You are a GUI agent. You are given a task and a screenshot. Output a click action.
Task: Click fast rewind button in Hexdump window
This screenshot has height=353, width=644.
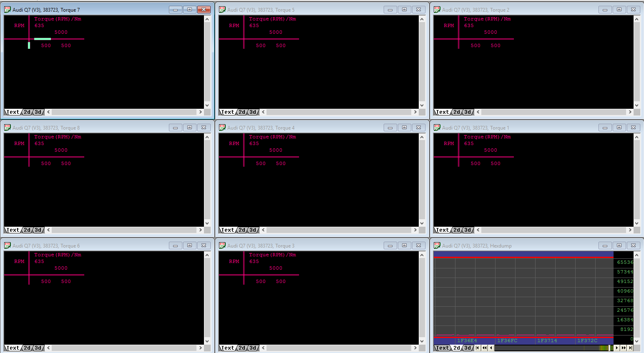tap(484, 348)
